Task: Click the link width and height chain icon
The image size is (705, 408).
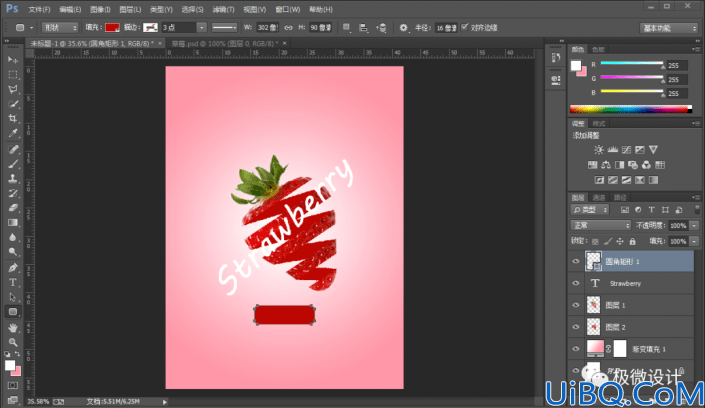Action: (x=288, y=28)
